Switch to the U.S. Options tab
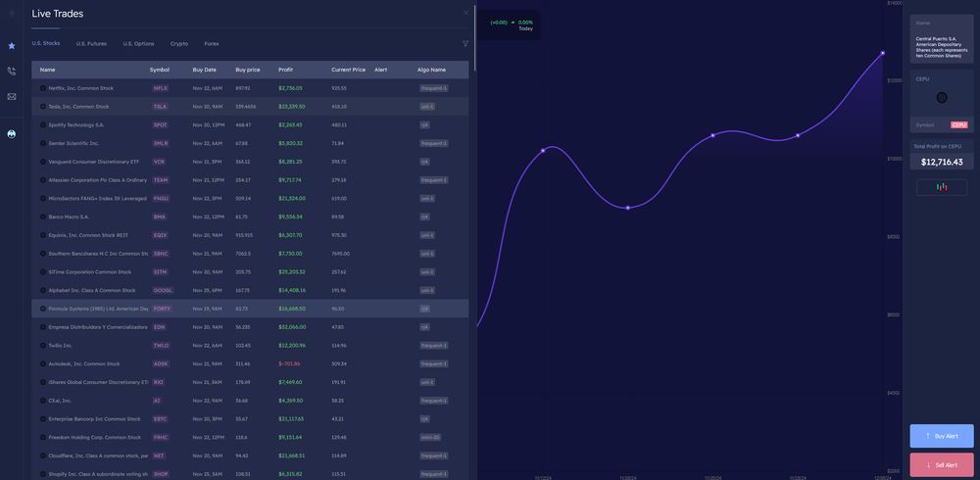The width and height of the screenshot is (980, 480). pos(138,44)
